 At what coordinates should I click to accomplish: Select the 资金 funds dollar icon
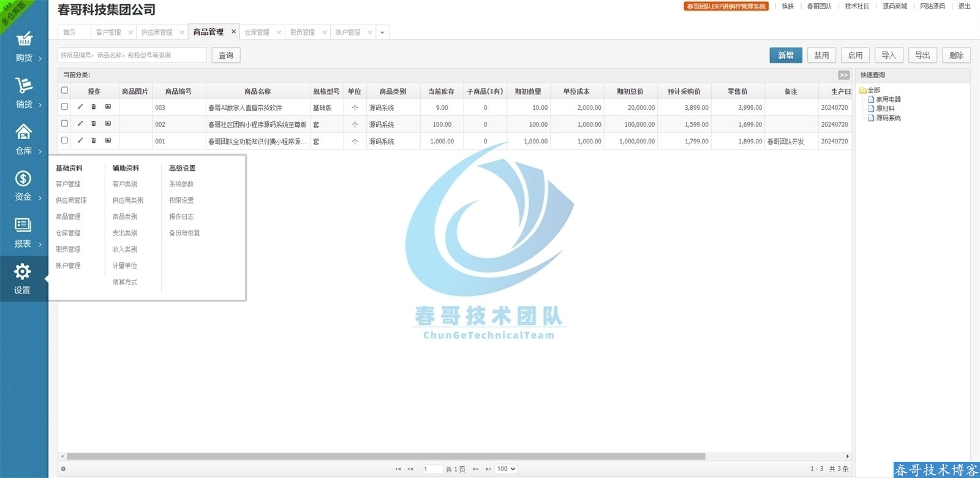click(x=23, y=178)
